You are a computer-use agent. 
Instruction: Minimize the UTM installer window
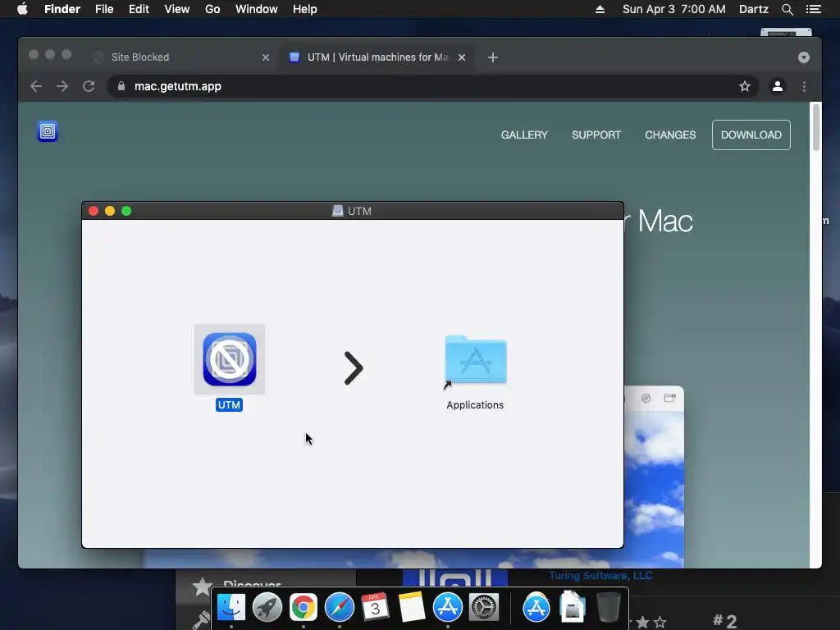[x=110, y=211]
